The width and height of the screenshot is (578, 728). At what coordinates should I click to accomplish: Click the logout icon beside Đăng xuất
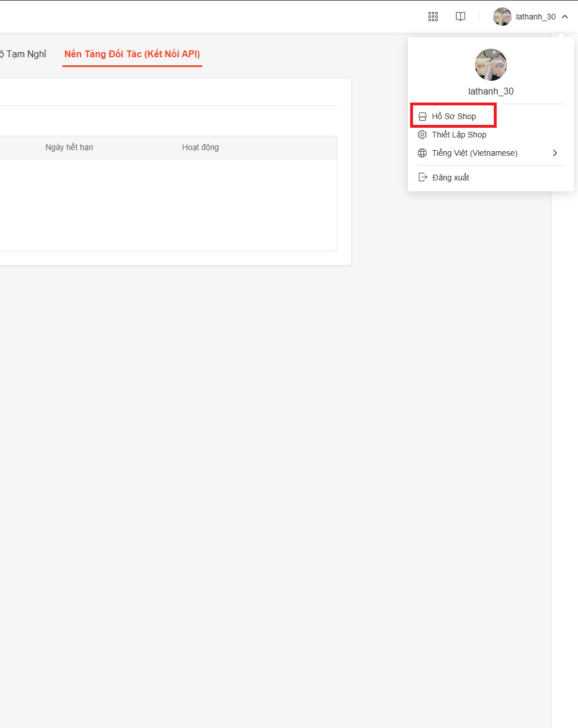[x=423, y=178]
